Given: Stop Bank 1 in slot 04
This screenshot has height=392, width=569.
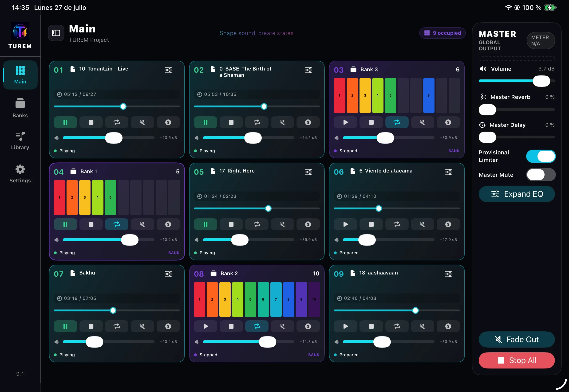Looking at the screenshot, I should point(91,224).
